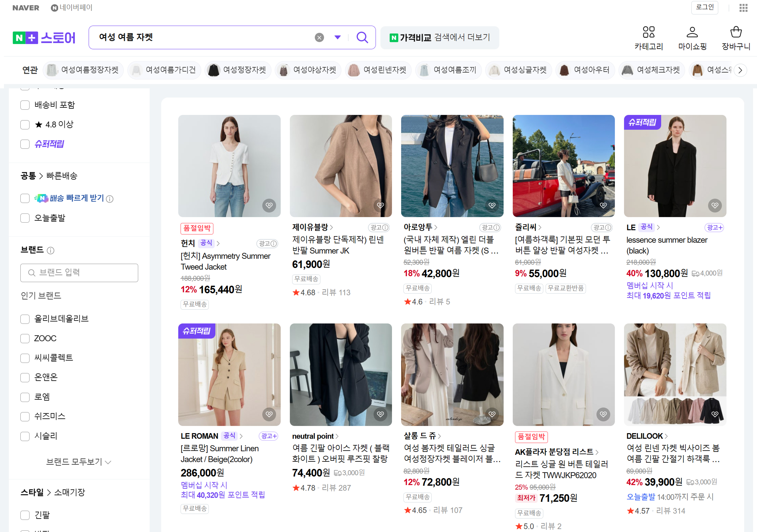757x532 pixels.
Task: Check the 슈퍼적립 filter
Action: pyautogui.click(x=25, y=144)
